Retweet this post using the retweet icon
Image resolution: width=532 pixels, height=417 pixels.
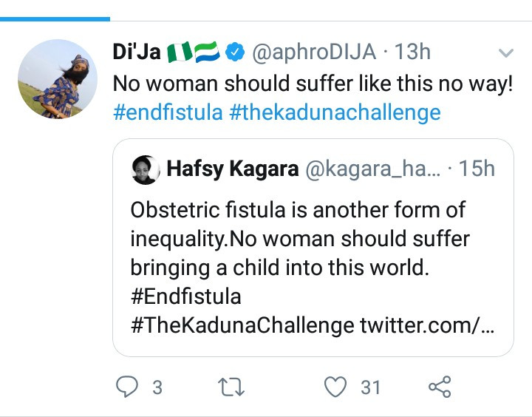(x=233, y=387)
